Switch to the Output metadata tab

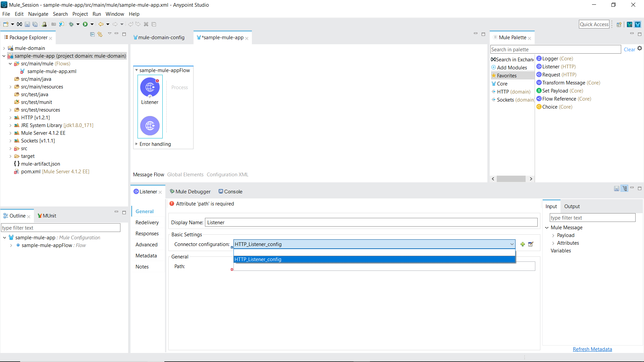coord(572,206)
